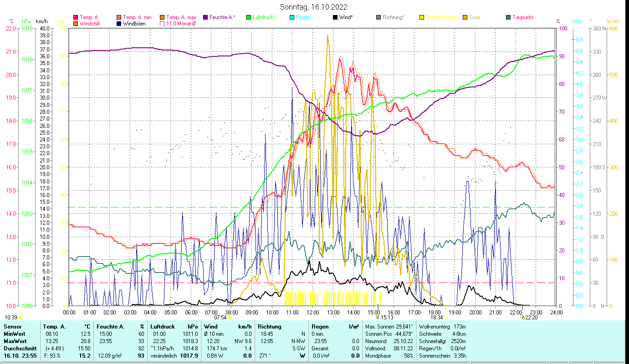Click the 271 ° wind direction value
This screenshot has height=364, width=629.
coord(266,355)
